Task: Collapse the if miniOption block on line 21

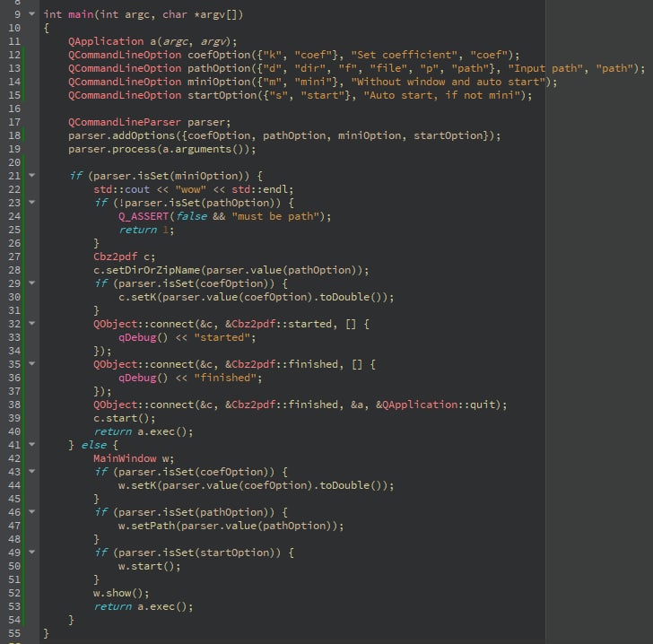Action: (31, 176)
